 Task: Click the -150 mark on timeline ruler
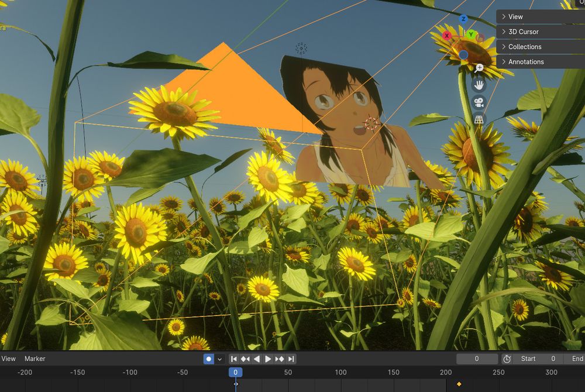(x=77, y=372)
